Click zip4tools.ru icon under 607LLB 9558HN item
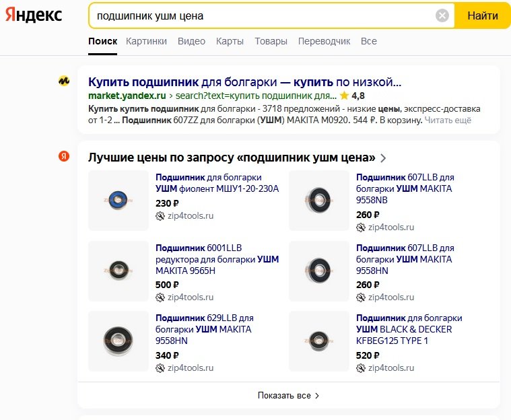 (x=361, y=297)
